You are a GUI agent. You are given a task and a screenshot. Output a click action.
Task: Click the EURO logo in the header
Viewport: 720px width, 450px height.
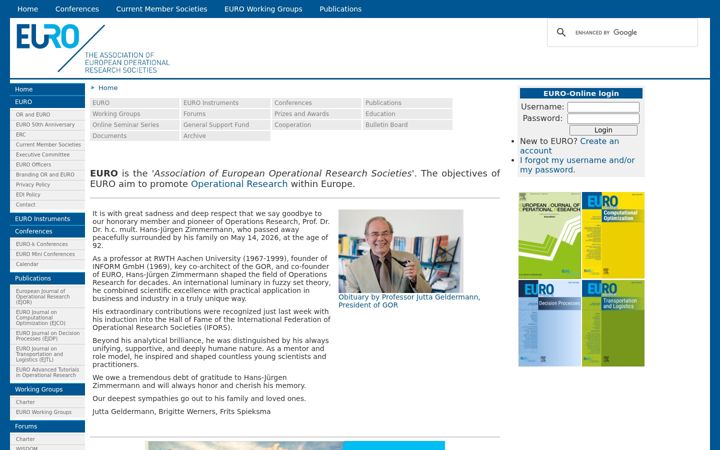(93, 49)
